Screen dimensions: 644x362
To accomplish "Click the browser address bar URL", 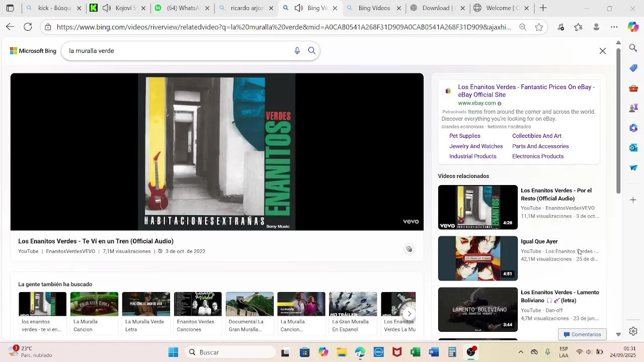I will 283,27.
